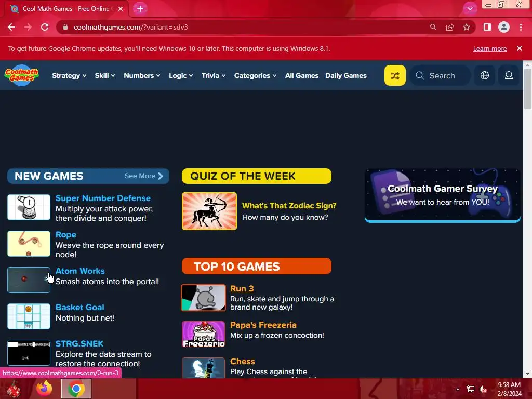Open the Basket Goal game link
Screen dimensions: 532x399
pyautogui.click(x=79, y=307)
